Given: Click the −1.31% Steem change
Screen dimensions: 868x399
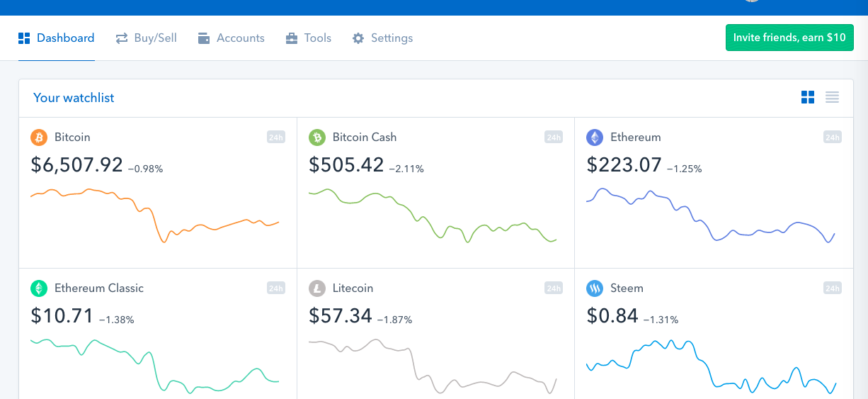Looking at the screenshot, I should pos(661,320).
